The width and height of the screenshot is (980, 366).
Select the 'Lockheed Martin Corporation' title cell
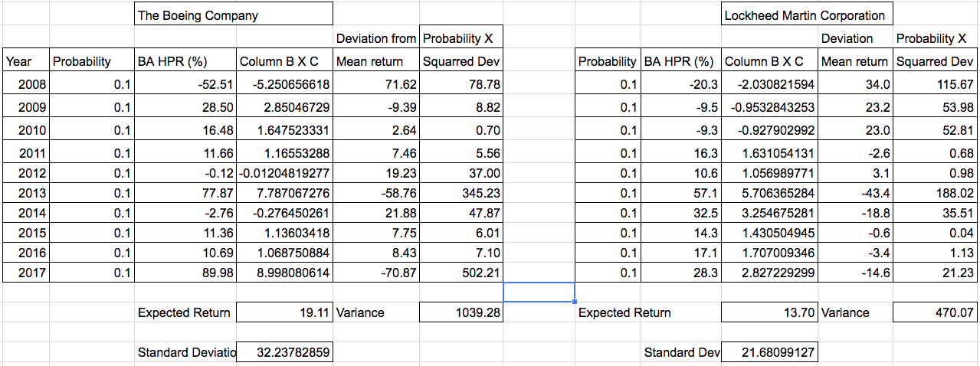pyautogui.click(x=808, y=14)
